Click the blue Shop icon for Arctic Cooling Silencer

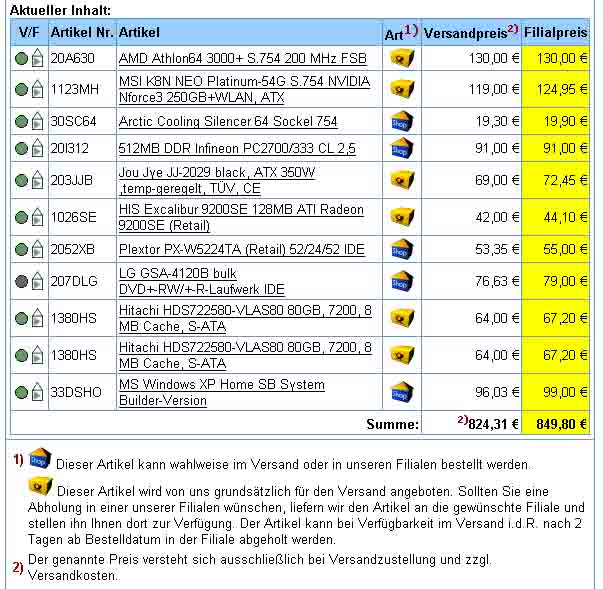401,121
